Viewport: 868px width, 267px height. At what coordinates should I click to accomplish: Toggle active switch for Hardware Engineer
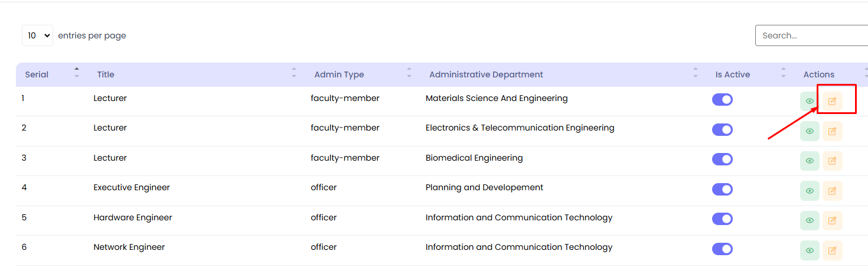coord(722,219)
